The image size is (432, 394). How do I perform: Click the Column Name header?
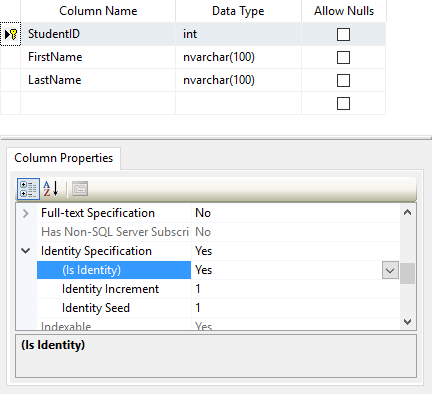coord(98,11)
